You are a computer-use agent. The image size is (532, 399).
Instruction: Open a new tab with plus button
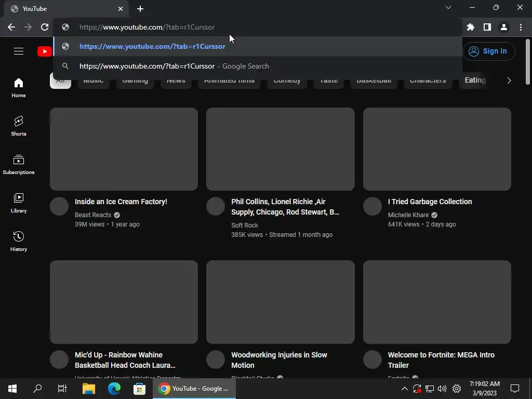click(140, 9)
